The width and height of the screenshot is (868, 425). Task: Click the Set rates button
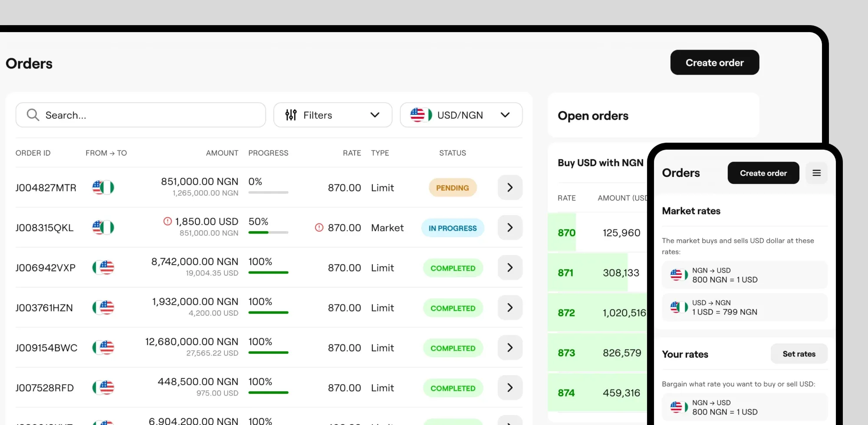click(x=799, y=354)
